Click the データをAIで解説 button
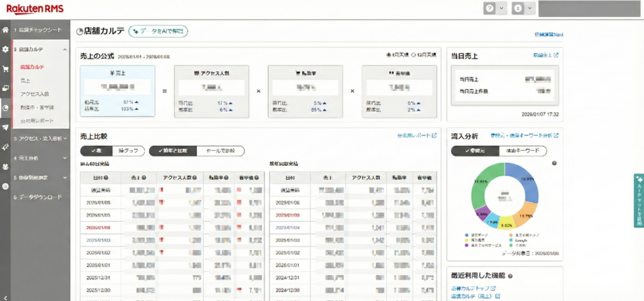The width and height of the screenshot is (644, 301). click(x=158, y=31)
